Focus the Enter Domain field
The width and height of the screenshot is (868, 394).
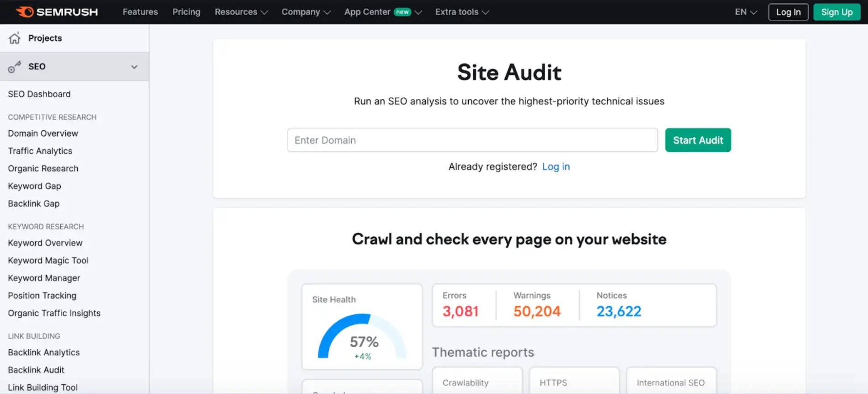point(472,140)
